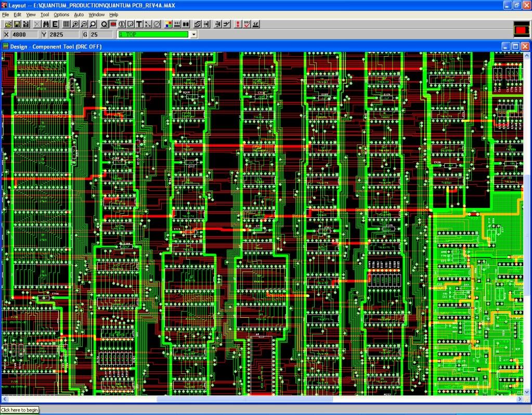
Task: Activate the Component tool
Action: (x=114, y=24)
